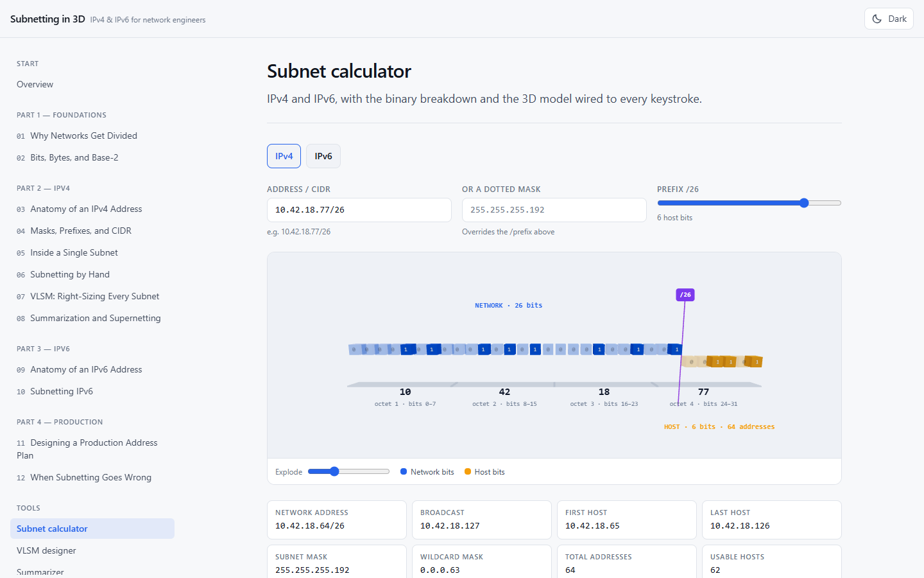Open Subnetting IPv6 chapter
The height and width of the screenshot is (578, 924).
[92, 391]
